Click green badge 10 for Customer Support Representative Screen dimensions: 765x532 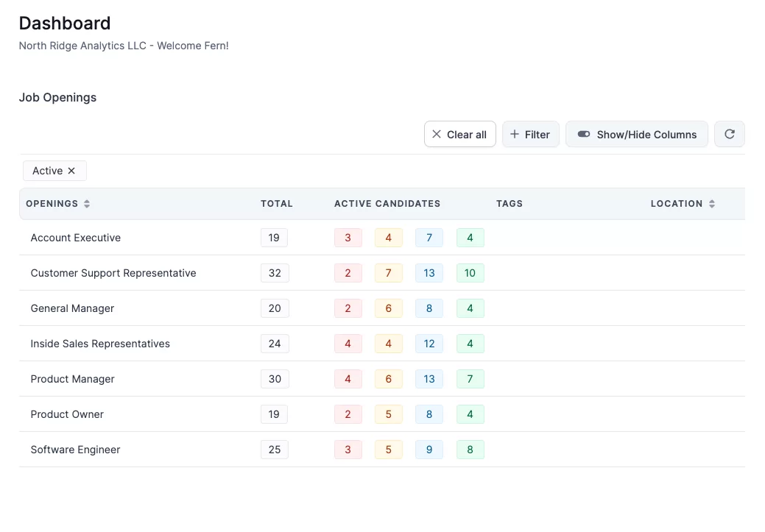coord(470,273)
